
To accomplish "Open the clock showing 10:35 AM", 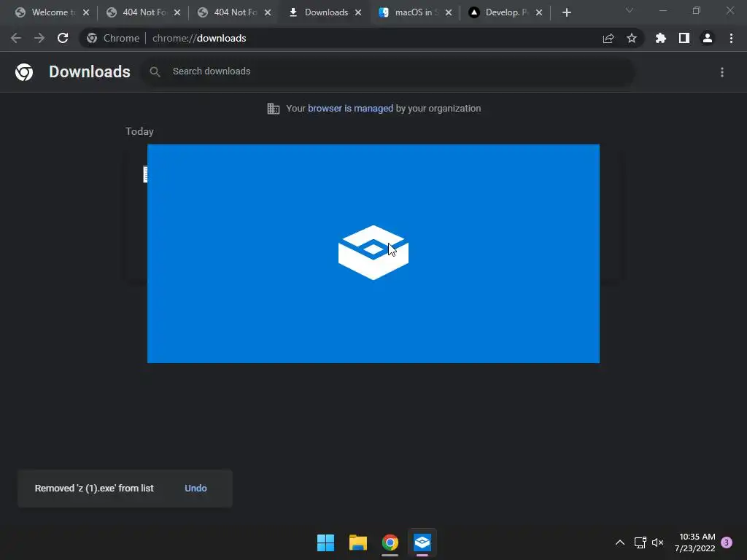I will pyautogui.click(x=695, y=542).
